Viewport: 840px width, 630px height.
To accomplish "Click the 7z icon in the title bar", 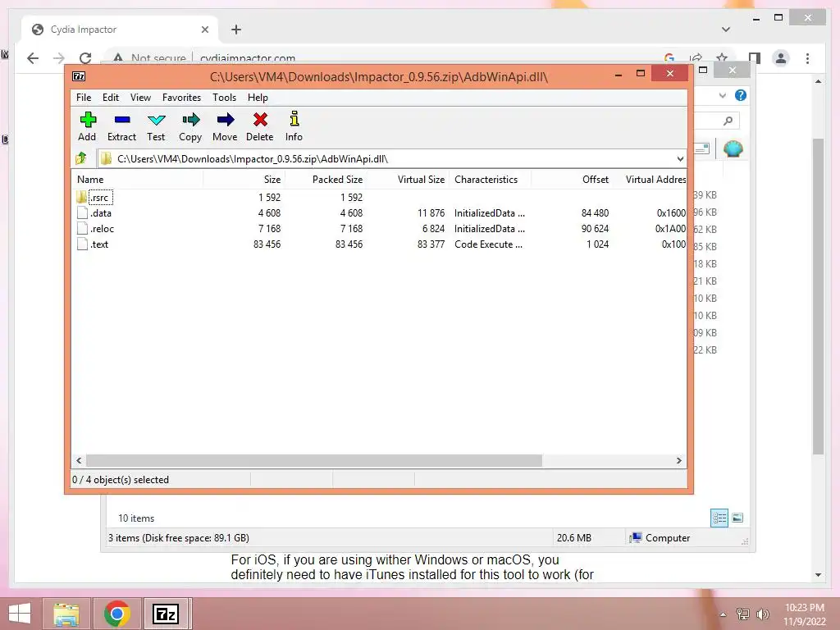I will 79,76.
